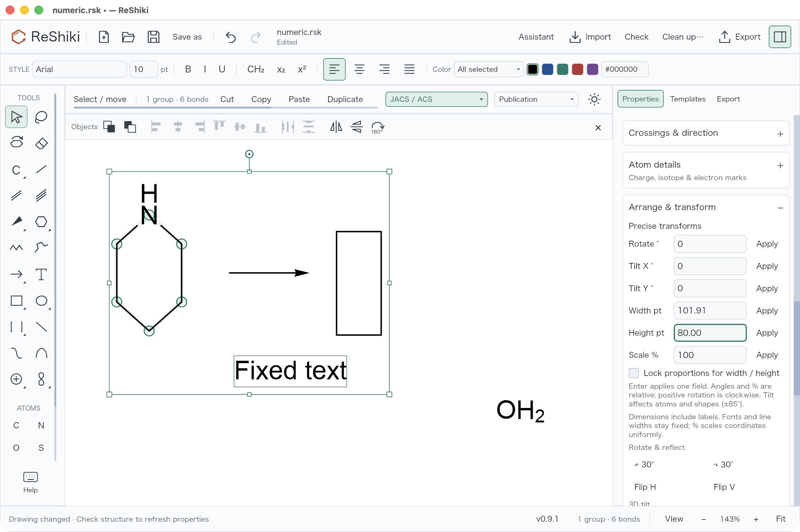Switch to the Export panel tab
800x532 pixels.
click(x=728, y=99)
